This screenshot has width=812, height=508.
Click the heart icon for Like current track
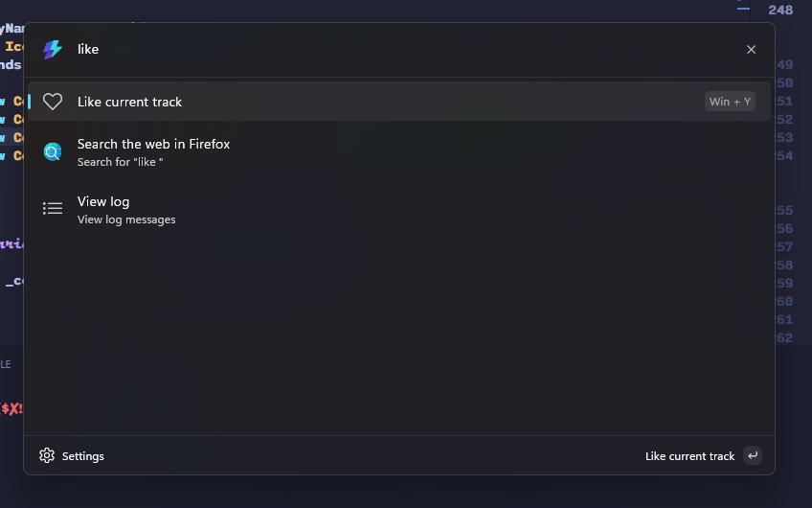pyautogui.click(x=53, y=102)
